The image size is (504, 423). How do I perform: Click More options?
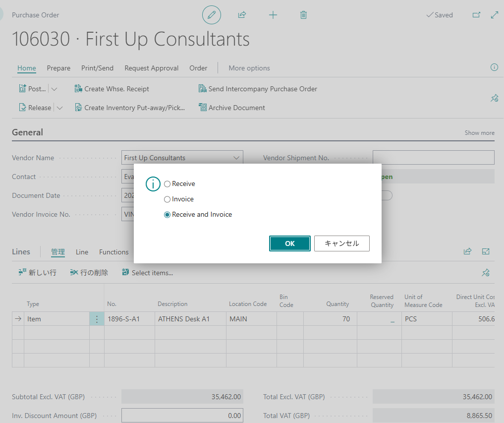249,68
